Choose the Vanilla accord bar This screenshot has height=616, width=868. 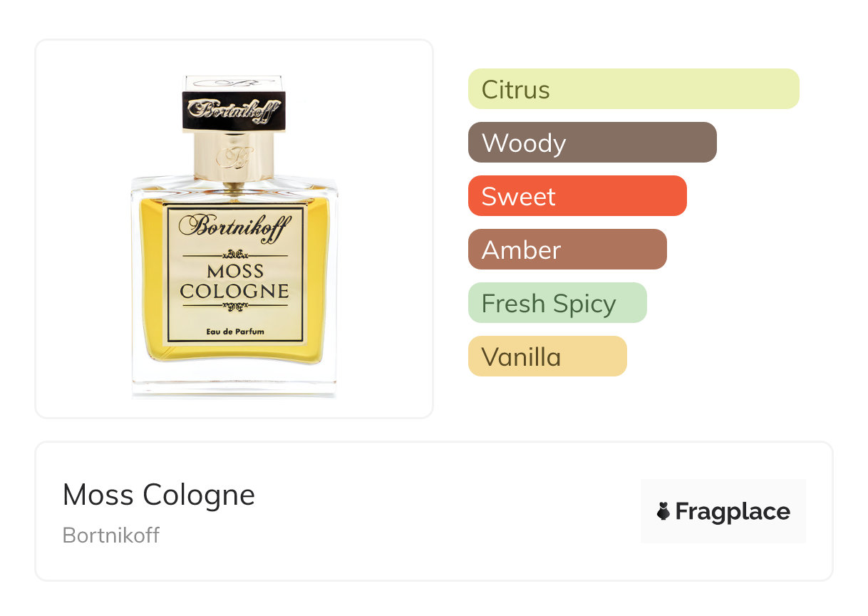tap(547, 356)
